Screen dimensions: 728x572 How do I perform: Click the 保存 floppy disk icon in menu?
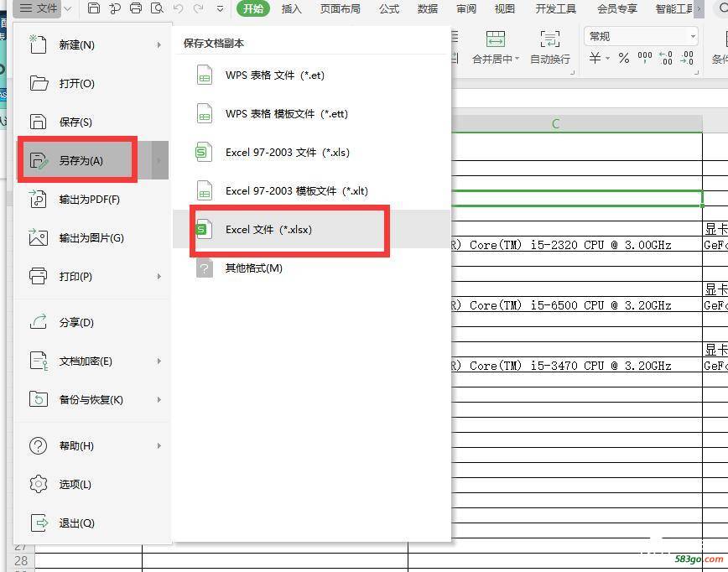[38, 122]
